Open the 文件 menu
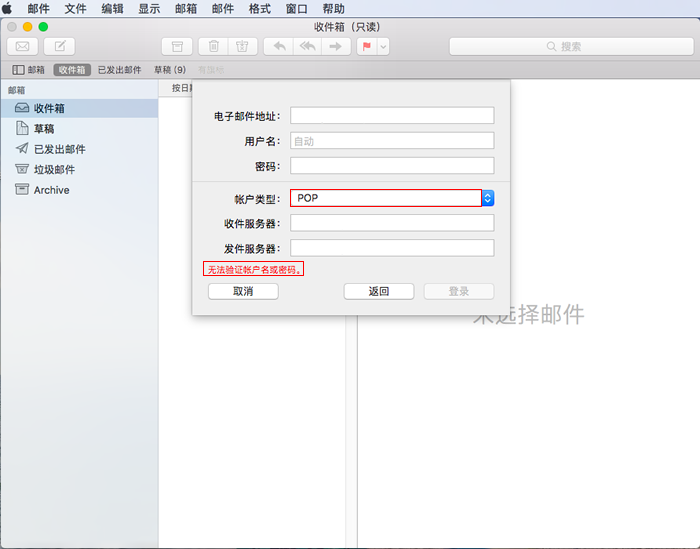 click(75, 8)
